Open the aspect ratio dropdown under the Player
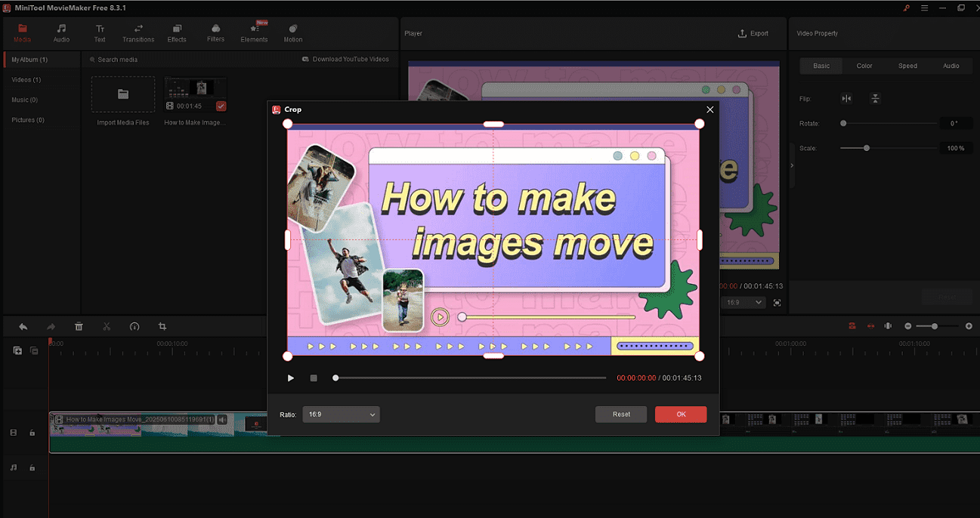 (743, 302)
